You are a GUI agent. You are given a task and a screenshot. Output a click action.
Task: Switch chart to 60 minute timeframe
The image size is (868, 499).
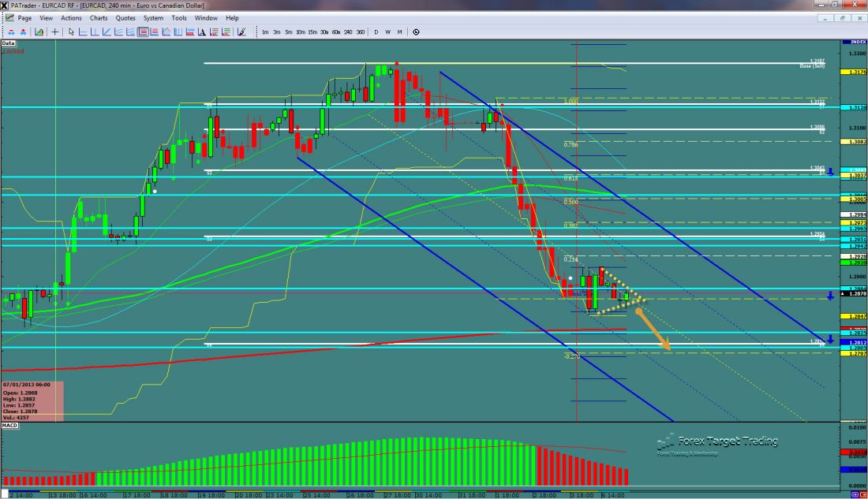335,32
